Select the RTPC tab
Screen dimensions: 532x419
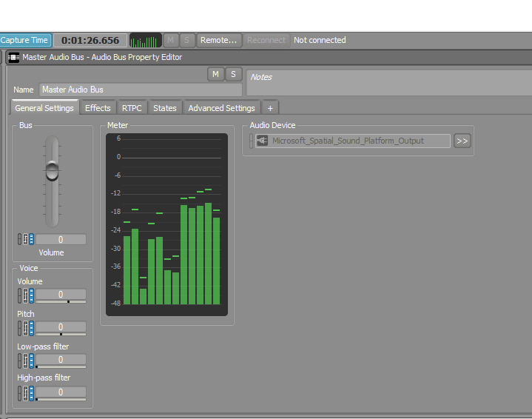click(x=132, y=108)
